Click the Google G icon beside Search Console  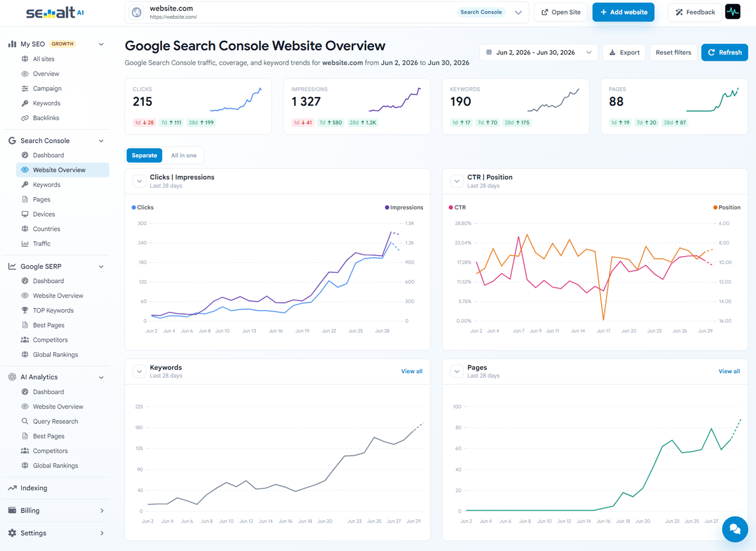point(12,141)
